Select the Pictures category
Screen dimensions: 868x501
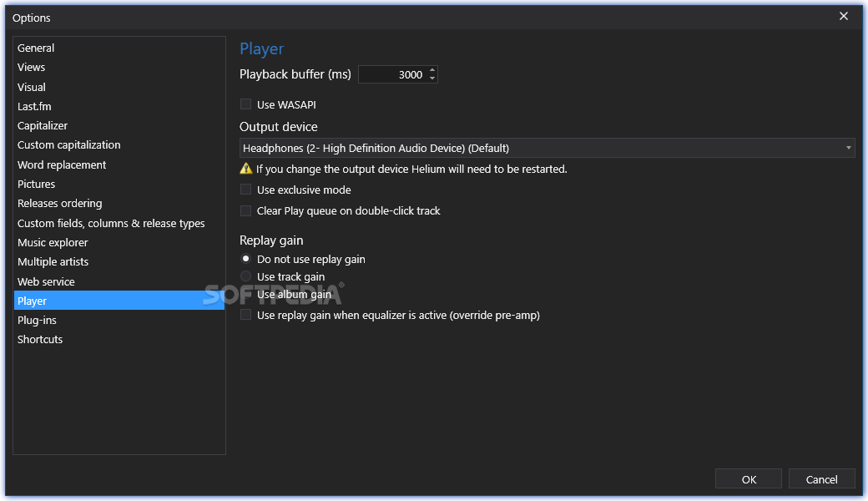[119, 185]
